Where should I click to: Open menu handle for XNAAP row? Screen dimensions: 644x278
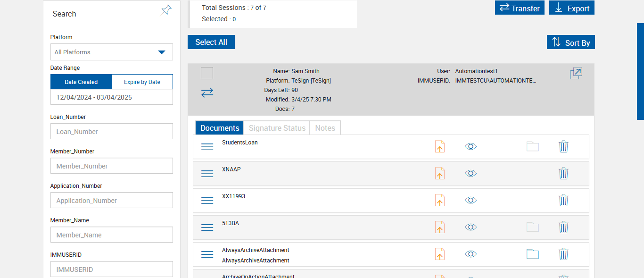point(207,174)
